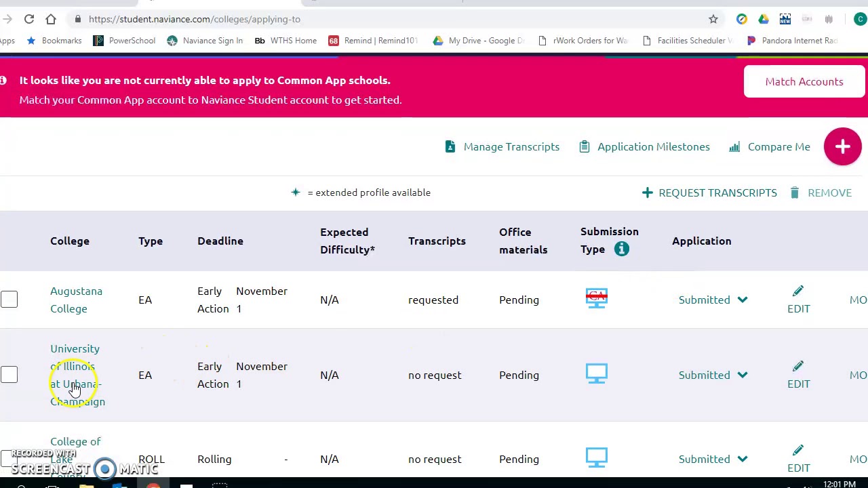Click the site info lock icon in address bar

pos(79,19)
